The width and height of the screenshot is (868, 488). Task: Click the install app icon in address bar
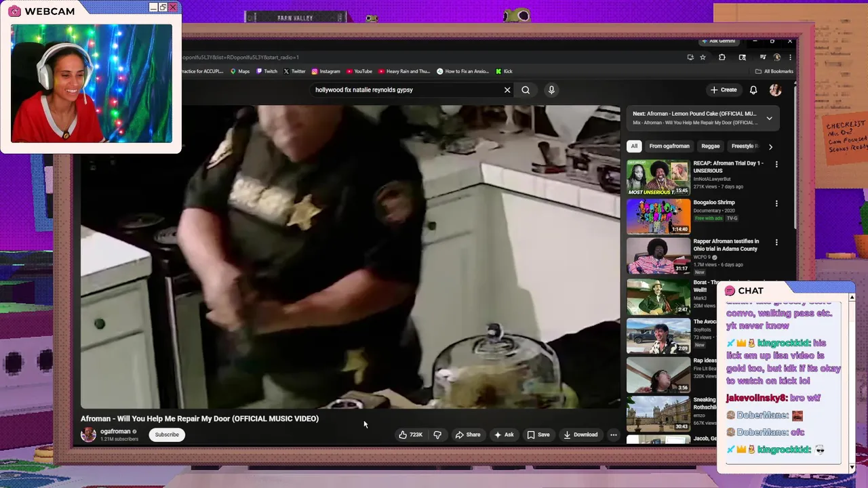click(x=690, y=58)
